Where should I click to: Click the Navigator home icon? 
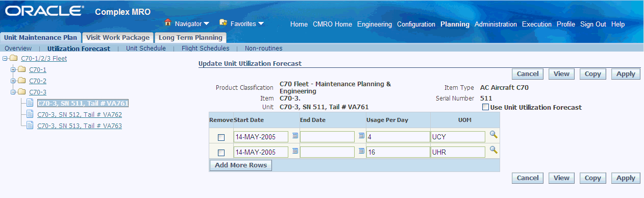coord(167,23)
